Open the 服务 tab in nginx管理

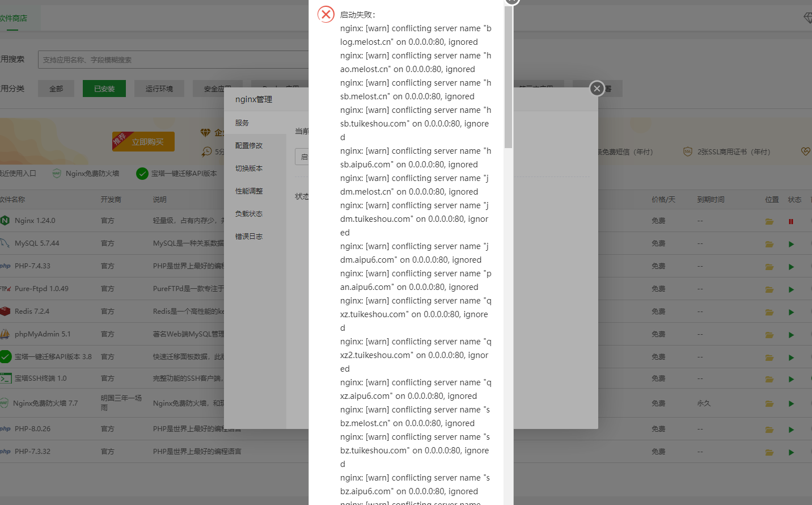[x=255, y=123]
